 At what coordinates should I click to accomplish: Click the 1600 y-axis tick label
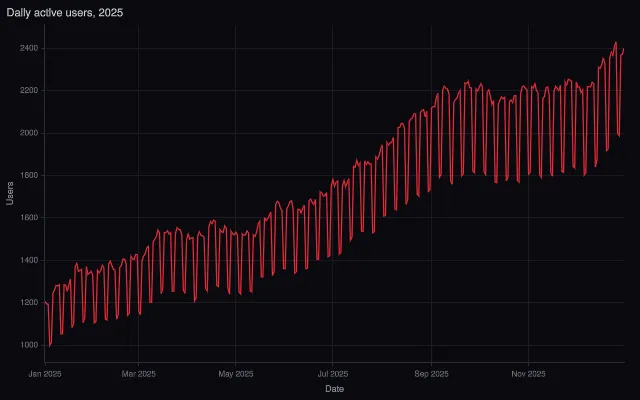[29, 218]
